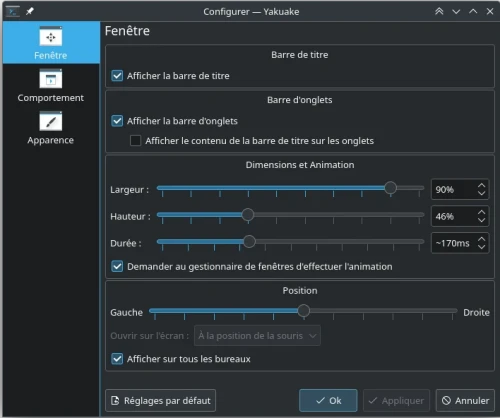500x418 pixels.
Task: Open the Comportement settings page
Action: pos(51,86)
